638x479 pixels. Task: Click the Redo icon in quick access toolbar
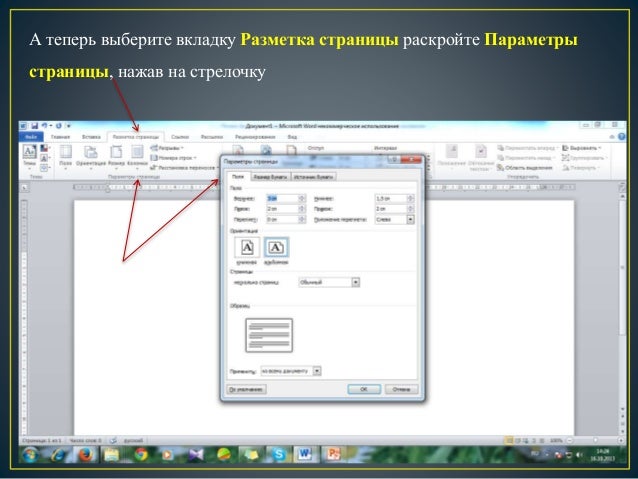59,126
